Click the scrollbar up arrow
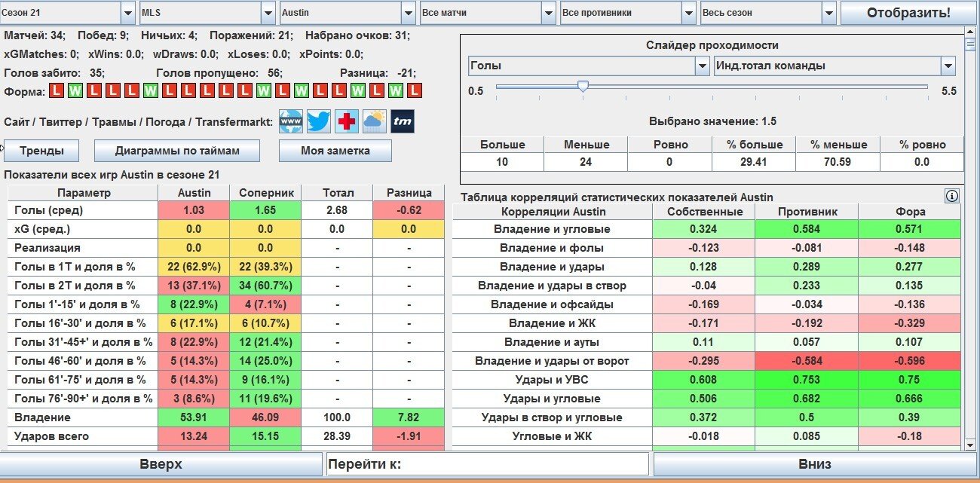Viewport: 980px width, 483px height. [x=971, y=32]
